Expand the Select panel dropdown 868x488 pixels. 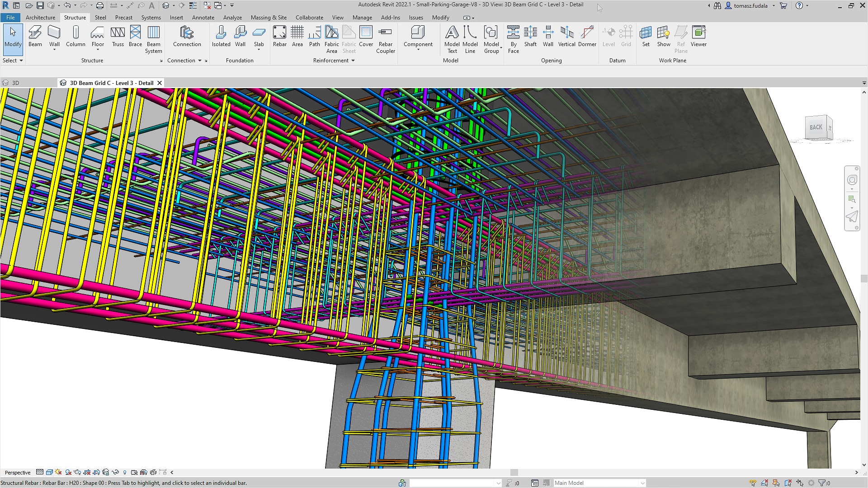click(21, 61)
